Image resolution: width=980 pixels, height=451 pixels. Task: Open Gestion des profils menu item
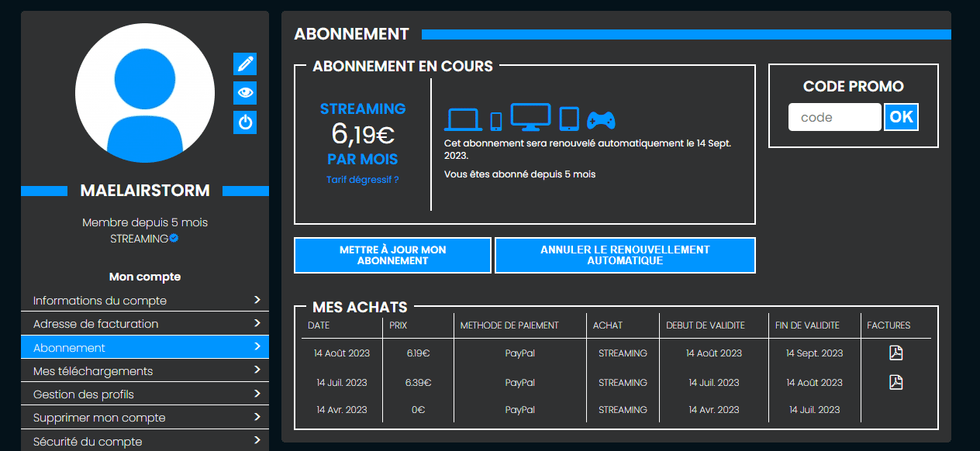click(x=145, y=394)
